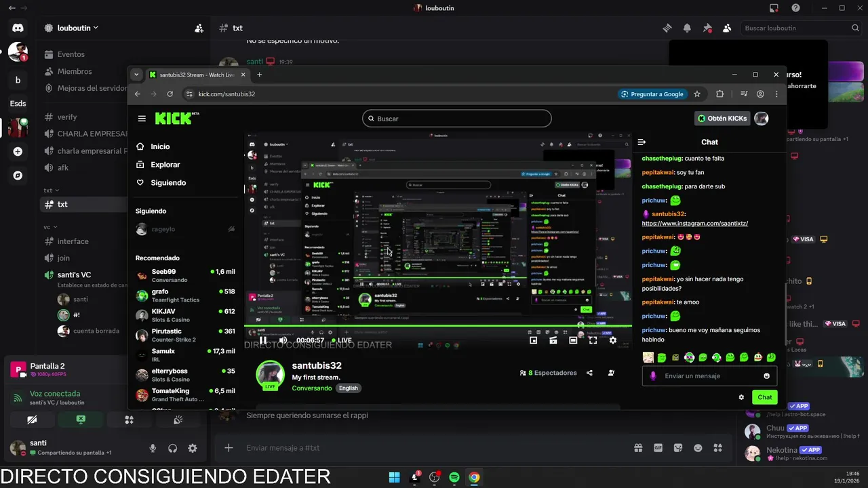Share the santubis32 stream
868x488 pixels.
(x=589, y=373)
